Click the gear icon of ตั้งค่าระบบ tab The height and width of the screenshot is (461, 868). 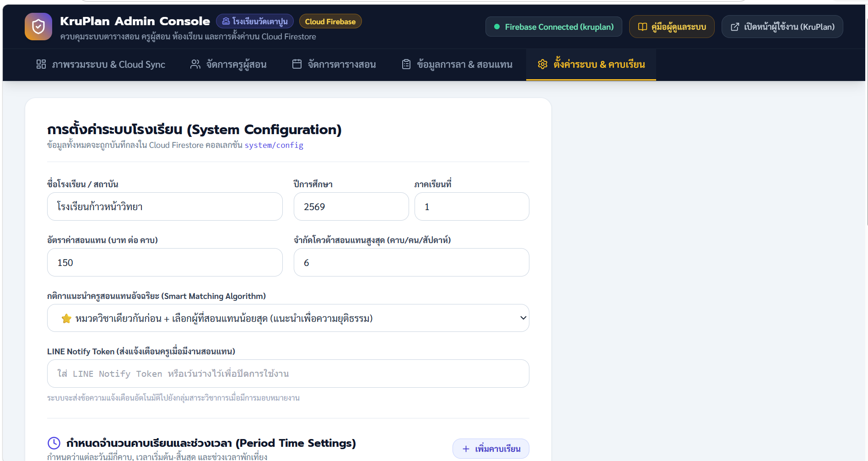pos(543,64)
